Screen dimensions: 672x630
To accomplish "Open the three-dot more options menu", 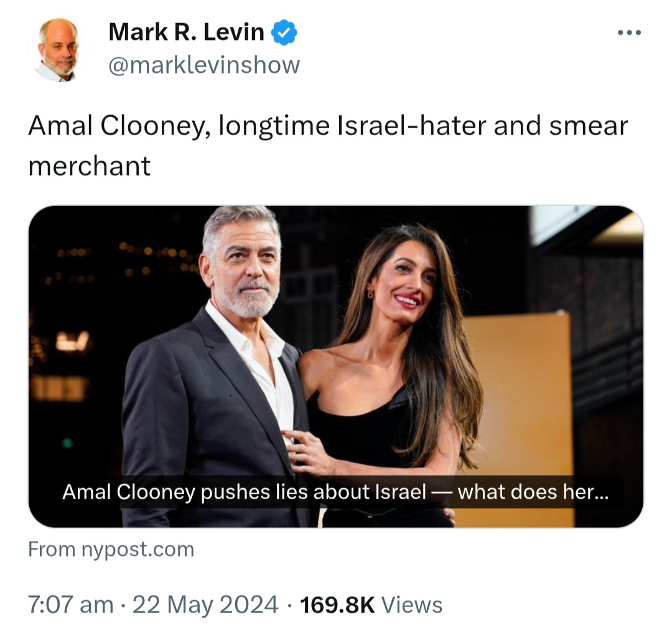I will (x=629, y=32).
